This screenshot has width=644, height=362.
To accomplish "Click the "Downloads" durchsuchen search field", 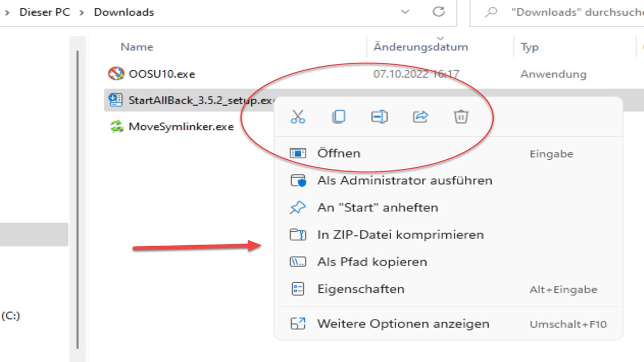I will (558, 12).
